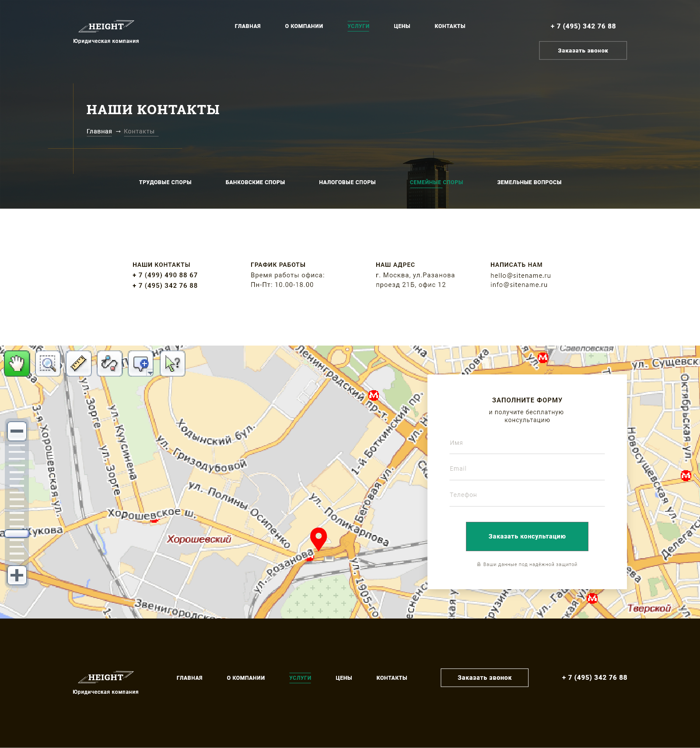This screenshot has width=700, height=748.
Task: Go to ТРУДОВЫЕ СПОРЫ section
Action: point(165,182)
